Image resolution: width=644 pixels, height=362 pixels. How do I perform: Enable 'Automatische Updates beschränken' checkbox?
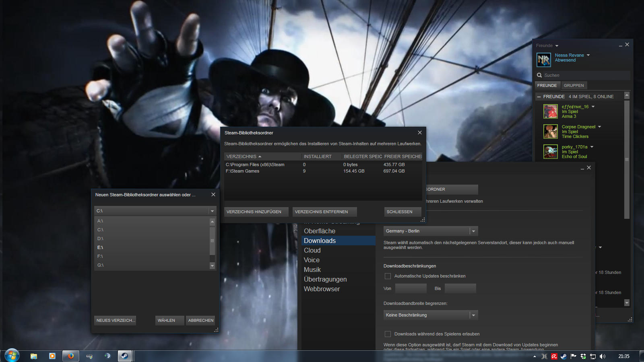(388, 276)
